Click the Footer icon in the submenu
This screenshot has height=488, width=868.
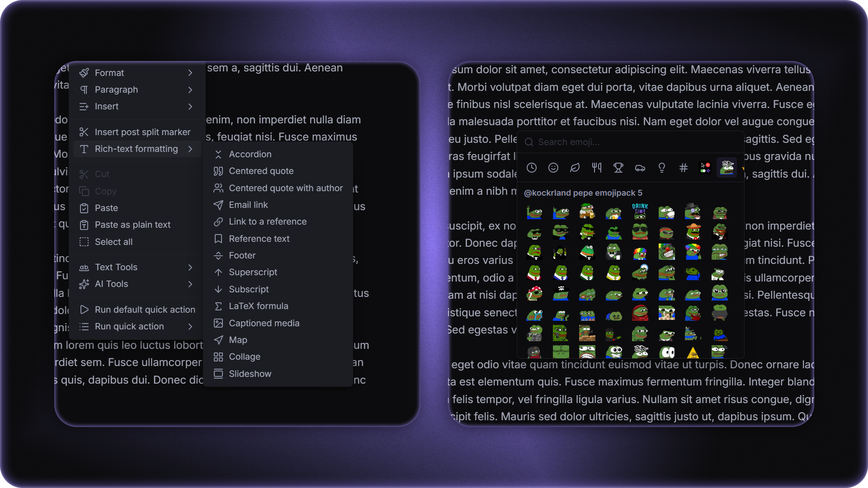pyautogui.click(x=218, y=255)
